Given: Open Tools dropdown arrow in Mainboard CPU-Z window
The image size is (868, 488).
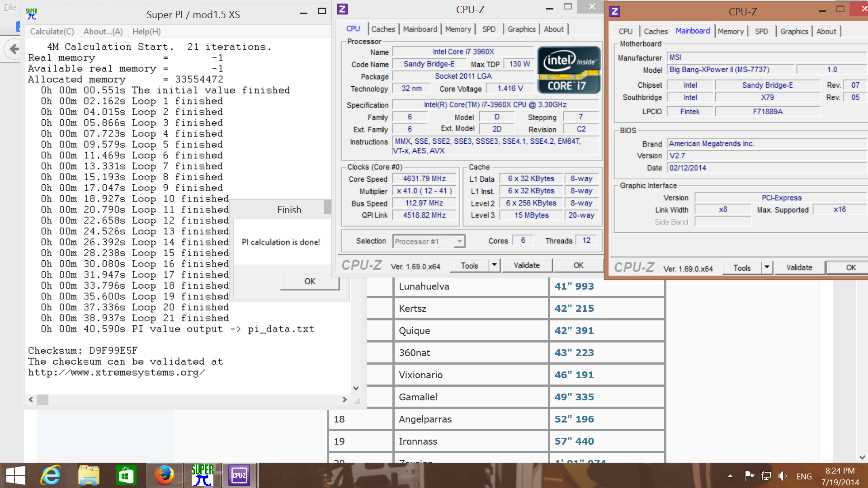Looking at the screenshot, I should pyautogui.click(x=767, y=267).
